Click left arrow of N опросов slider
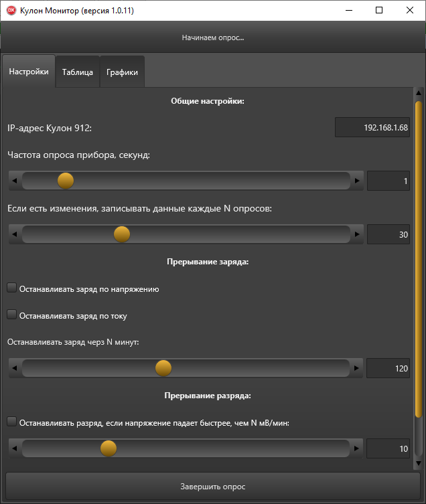 (x=15, y=234)
